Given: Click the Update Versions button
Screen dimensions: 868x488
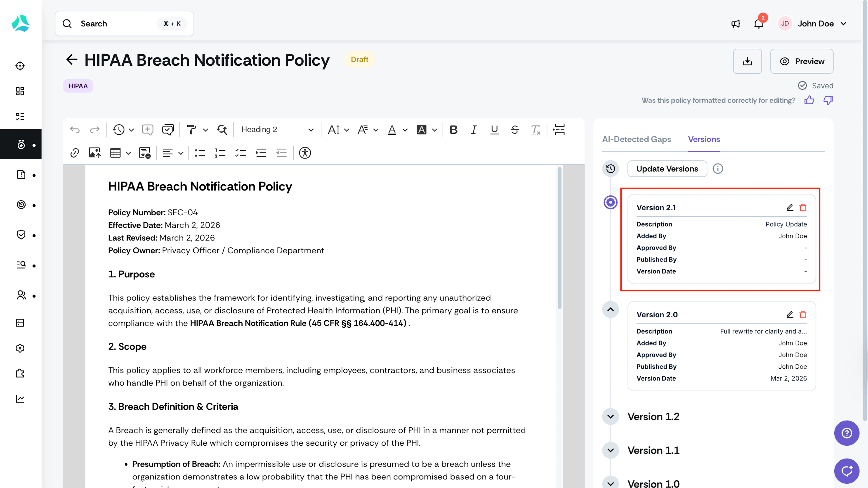Looking at the screenshot, I should pyautogui.click(x=667, y=169).
